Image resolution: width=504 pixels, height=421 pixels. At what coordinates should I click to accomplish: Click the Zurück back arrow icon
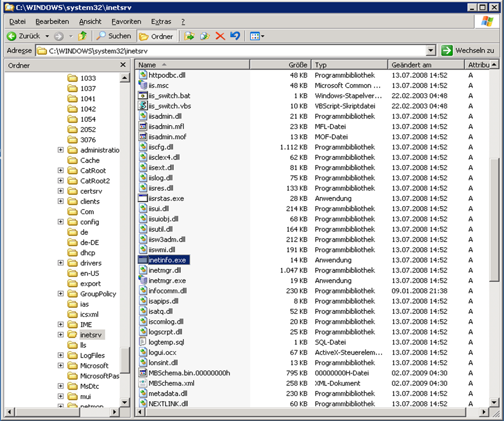[x=12, y=36]
